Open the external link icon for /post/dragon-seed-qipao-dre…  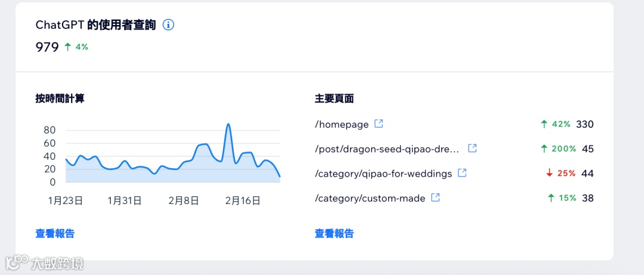[472, 149]
